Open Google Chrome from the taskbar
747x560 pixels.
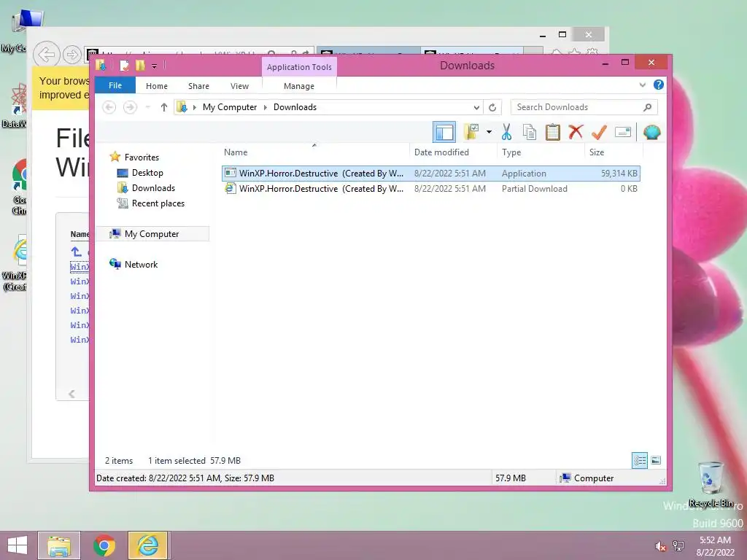point(104,545)
